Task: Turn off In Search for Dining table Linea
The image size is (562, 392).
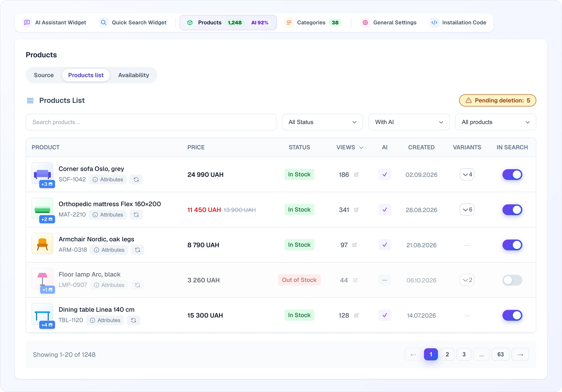Action: coord(512,315)
